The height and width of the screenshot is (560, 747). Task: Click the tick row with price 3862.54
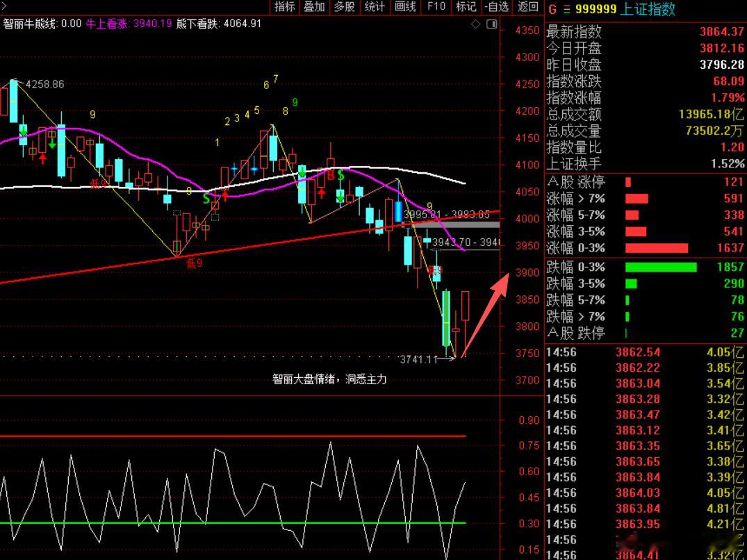coord(646,352)
